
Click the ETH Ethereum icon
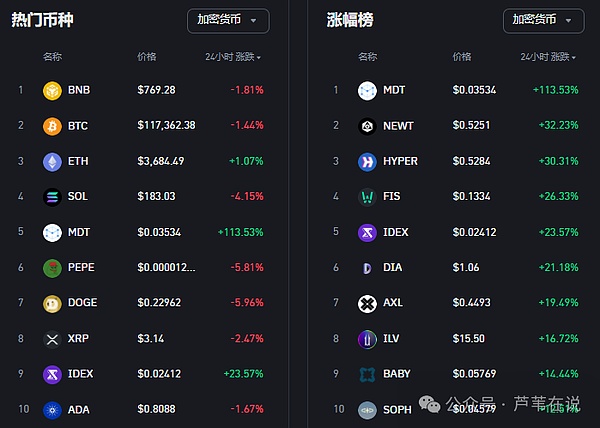(52, 162)
